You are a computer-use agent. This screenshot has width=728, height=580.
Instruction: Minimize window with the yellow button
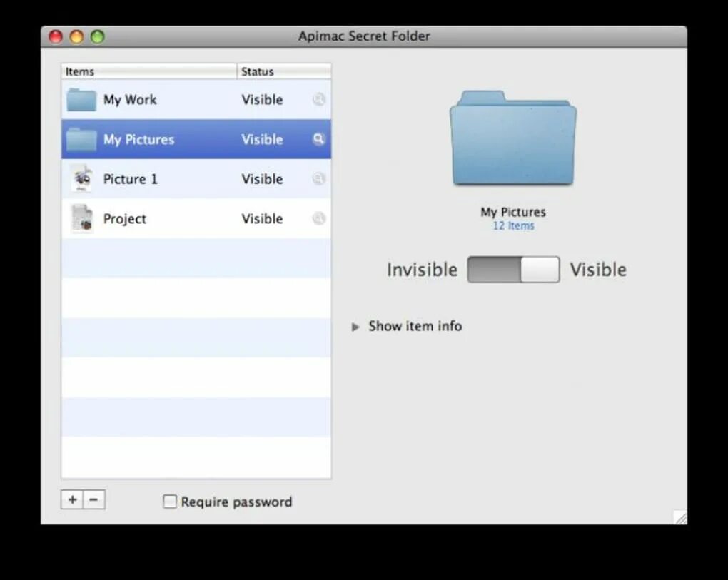(76, 36)
